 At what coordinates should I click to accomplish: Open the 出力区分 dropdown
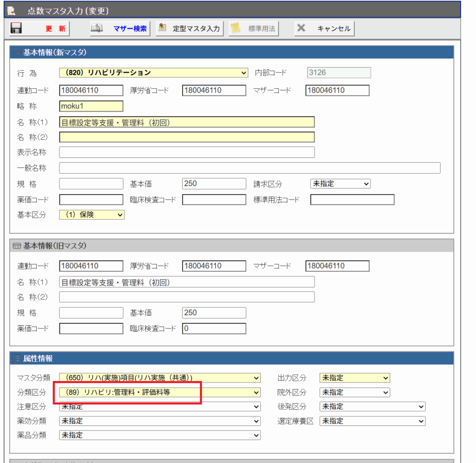(x=355, y=378)
